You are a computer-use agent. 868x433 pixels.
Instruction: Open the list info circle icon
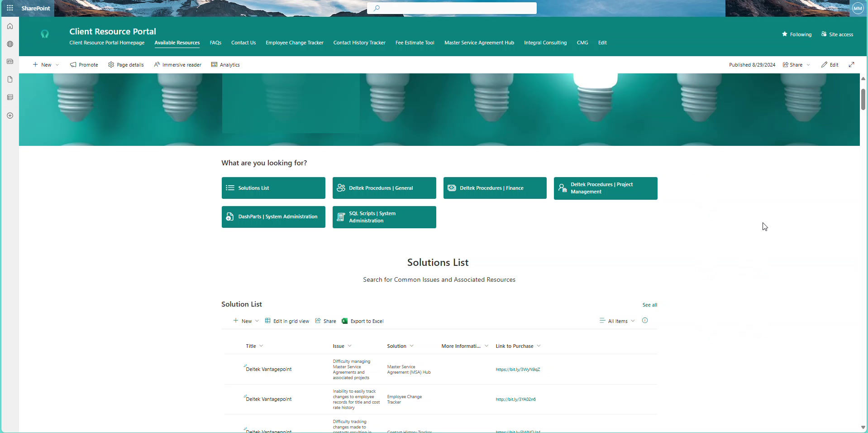645,320
